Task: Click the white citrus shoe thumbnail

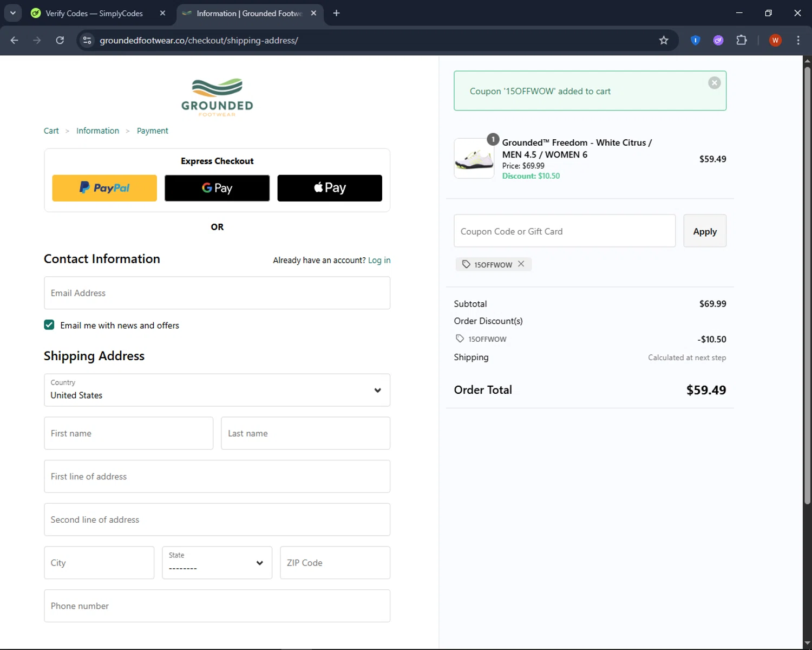Action: click(x=474, y=158)
